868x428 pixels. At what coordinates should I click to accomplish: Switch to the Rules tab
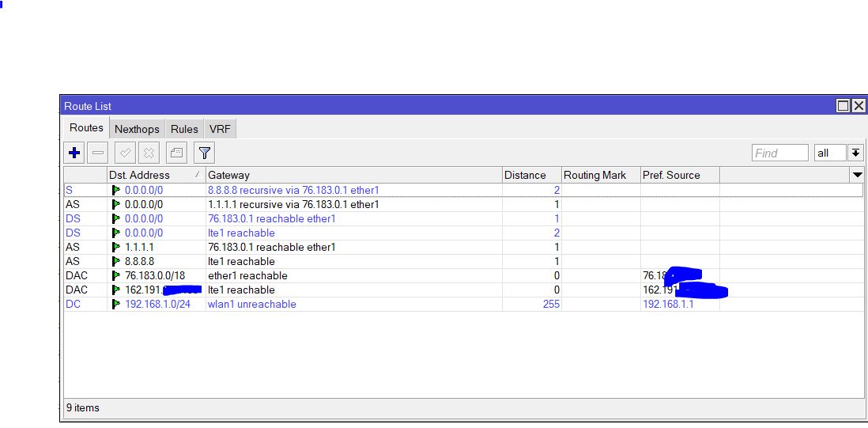coord(184,129)
